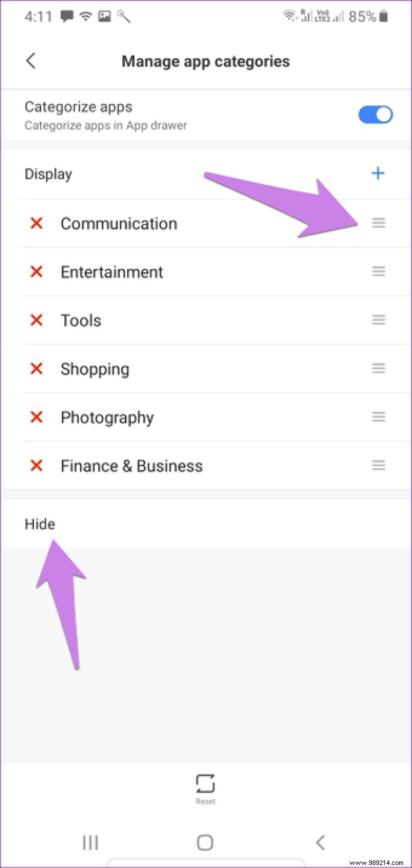412x868 pixels.
Task: Tap the Tools category name
Action: tap(81, 320)
